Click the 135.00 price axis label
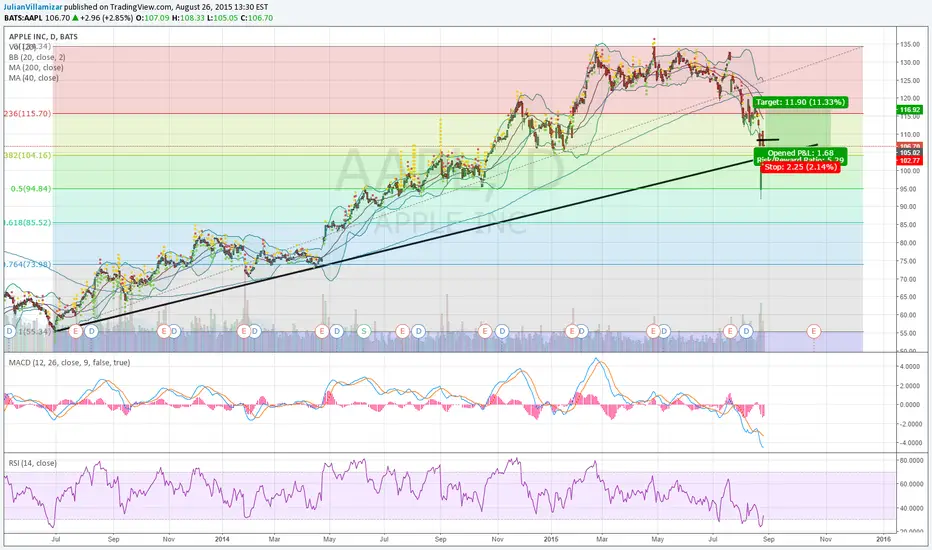Screen dimensions: 932x550 (911, 45)
